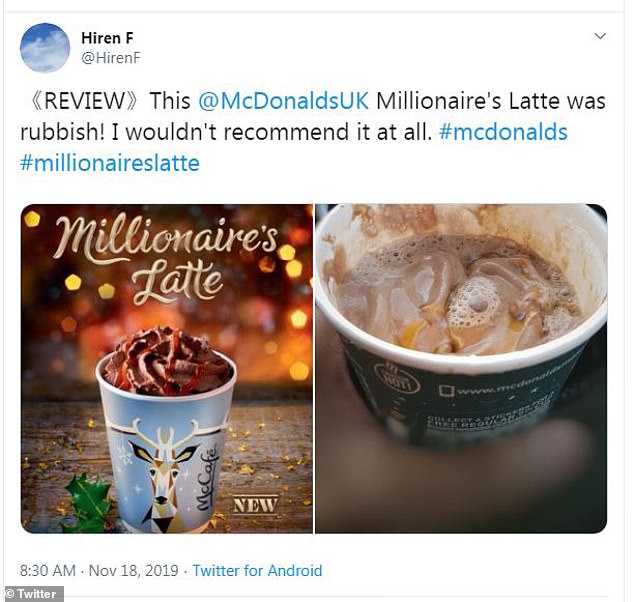Screen dimensions: 634x602
Task: Click the 8:30 AM Nov 18, 2019 timestamp
Action: click(x=99, y=570)
